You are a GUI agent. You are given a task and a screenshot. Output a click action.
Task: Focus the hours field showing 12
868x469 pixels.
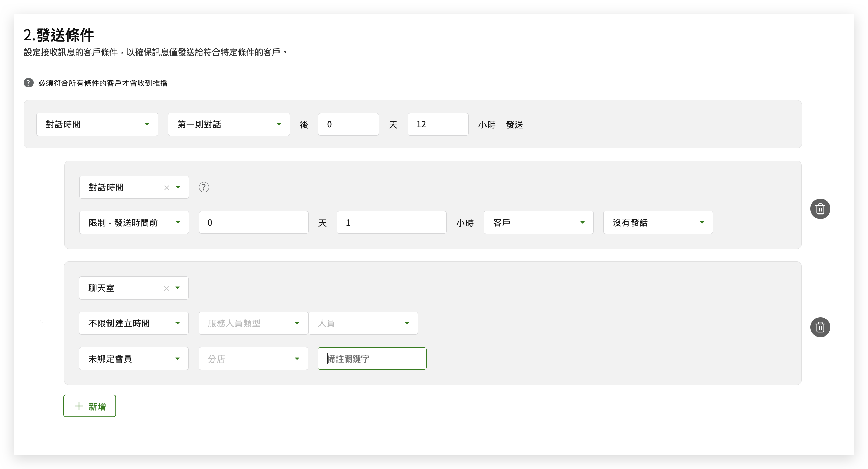pos(438,124)
